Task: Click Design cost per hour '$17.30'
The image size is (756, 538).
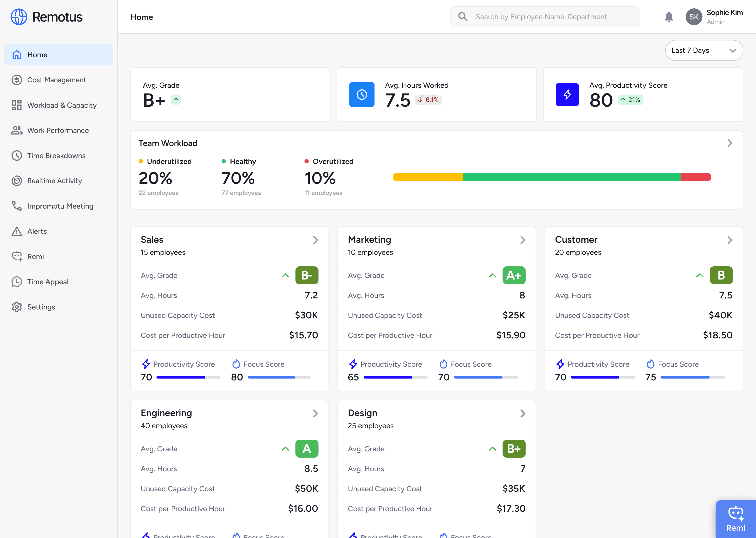Action: (511, 508)
